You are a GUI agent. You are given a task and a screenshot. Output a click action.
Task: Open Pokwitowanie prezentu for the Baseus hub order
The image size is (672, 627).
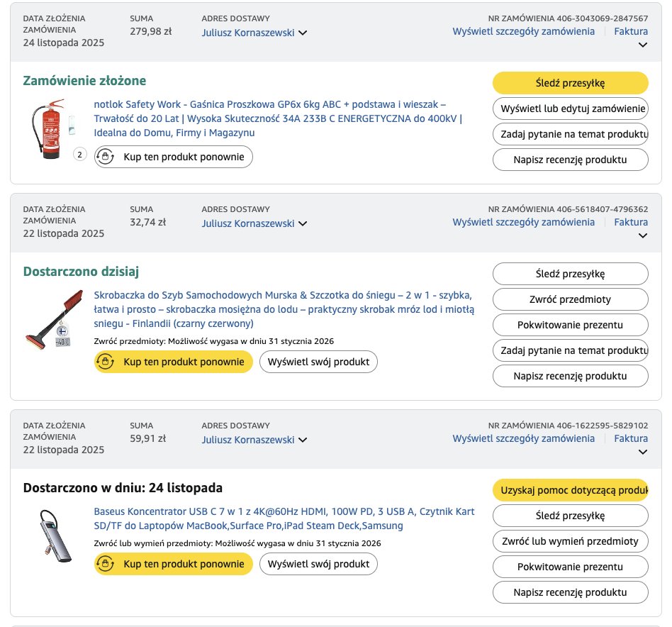[x=570, y=567]
